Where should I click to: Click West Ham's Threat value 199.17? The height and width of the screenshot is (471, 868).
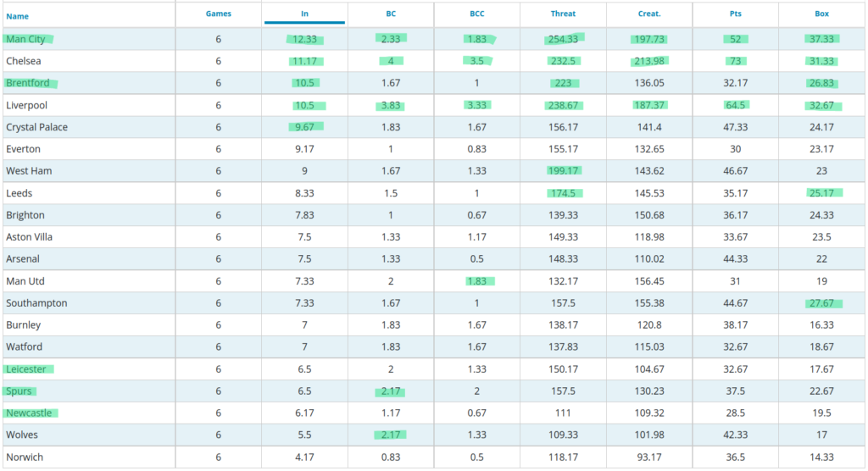[x=563, y=171]
